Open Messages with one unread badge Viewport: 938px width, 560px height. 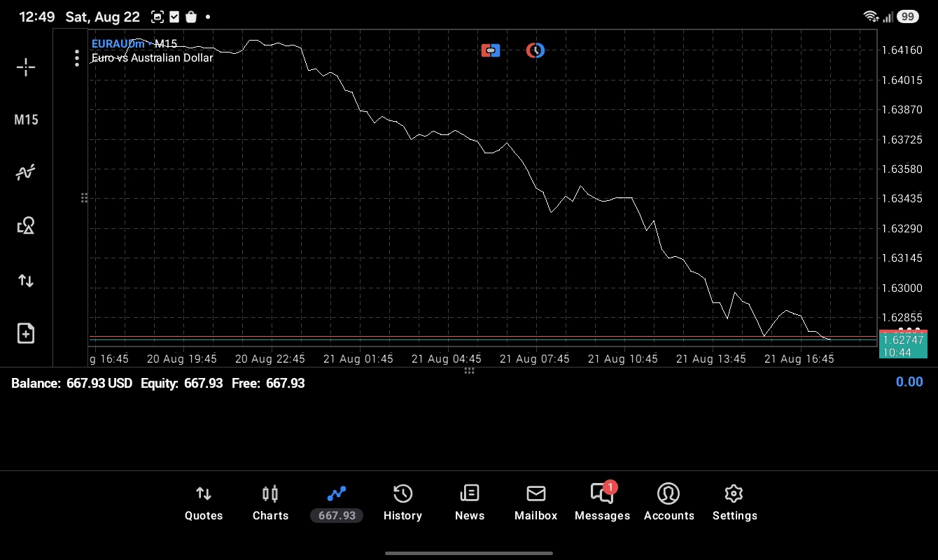tap(603, 503)
